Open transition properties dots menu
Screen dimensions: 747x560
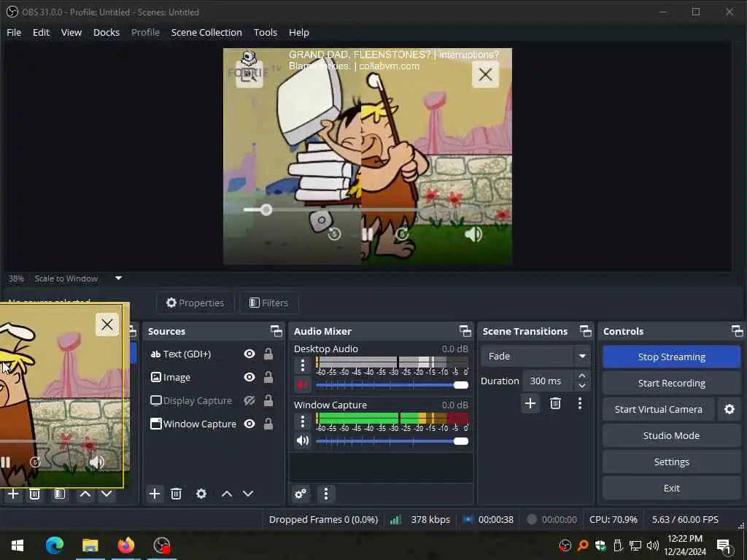tap(580, 403)
